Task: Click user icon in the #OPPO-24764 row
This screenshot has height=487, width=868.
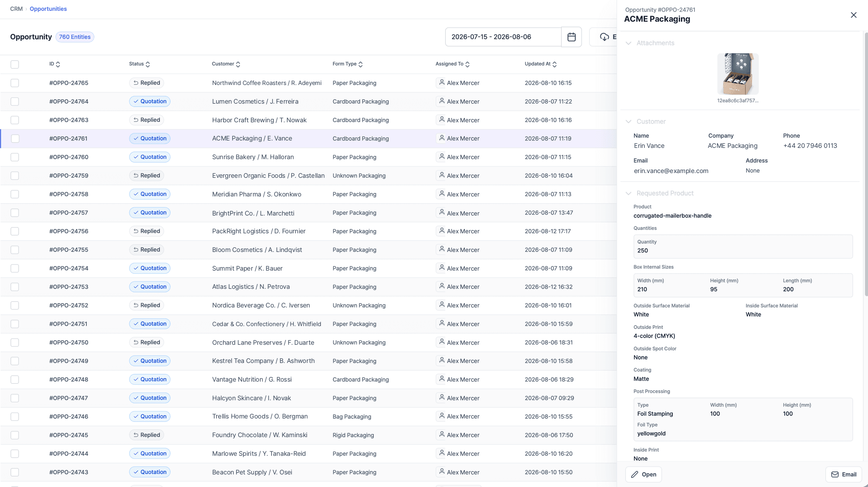Action: point(441,101)
